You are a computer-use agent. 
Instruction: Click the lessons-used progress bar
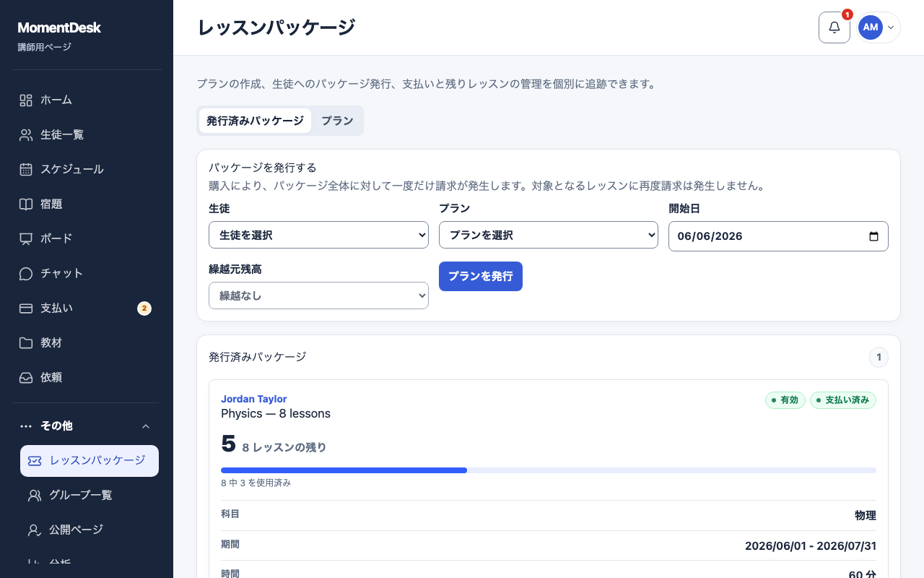[549, 470]
